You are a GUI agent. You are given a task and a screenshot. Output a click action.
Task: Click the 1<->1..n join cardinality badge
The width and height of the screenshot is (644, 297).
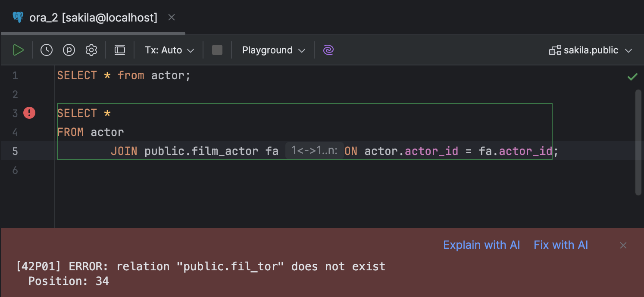tap(314, 151)
